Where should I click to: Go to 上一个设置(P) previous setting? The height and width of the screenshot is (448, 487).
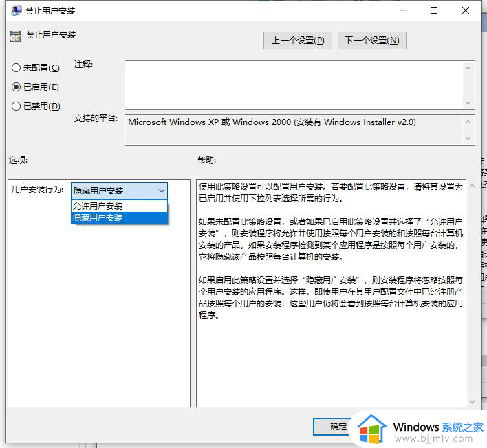coord(297,41)
